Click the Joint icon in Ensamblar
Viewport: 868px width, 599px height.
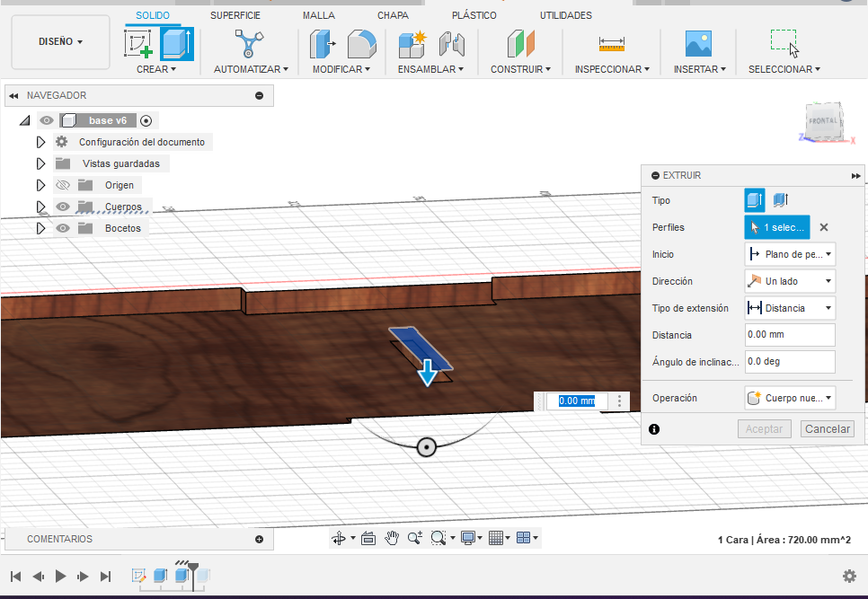(x=452, y=44)
